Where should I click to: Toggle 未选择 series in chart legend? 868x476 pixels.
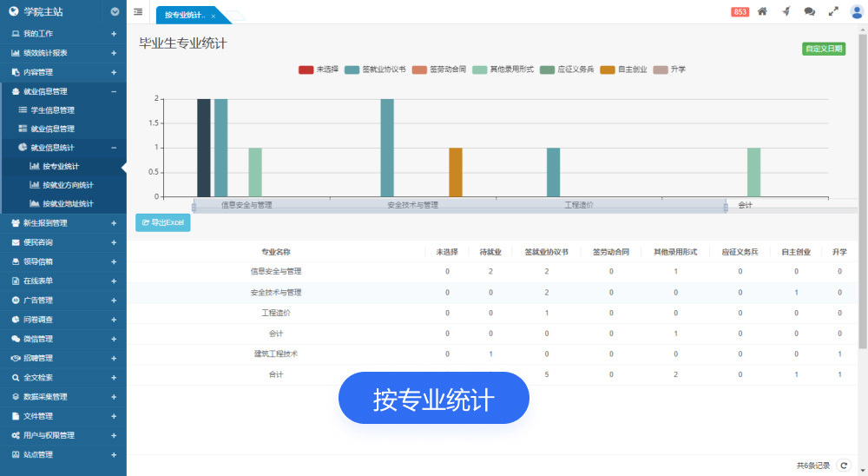tap(318, 69)
